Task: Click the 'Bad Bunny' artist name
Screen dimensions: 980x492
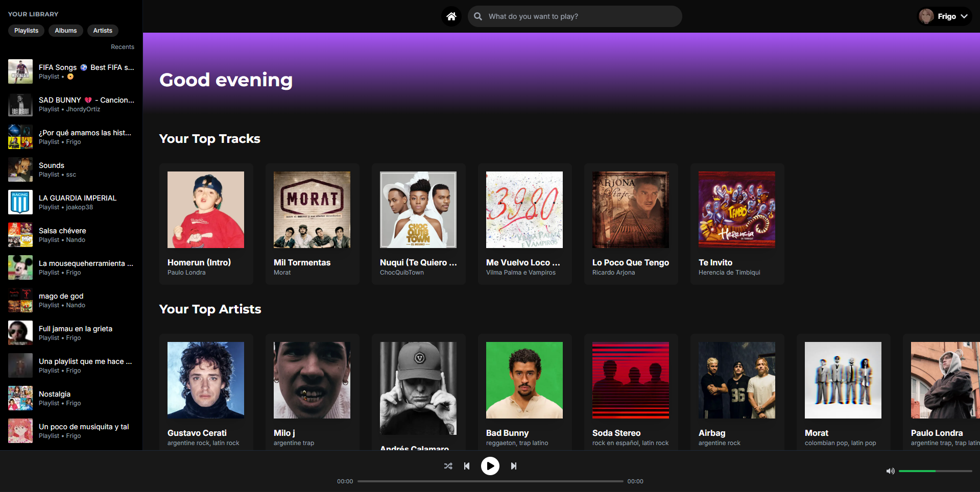Action: [x=507, y=433]
